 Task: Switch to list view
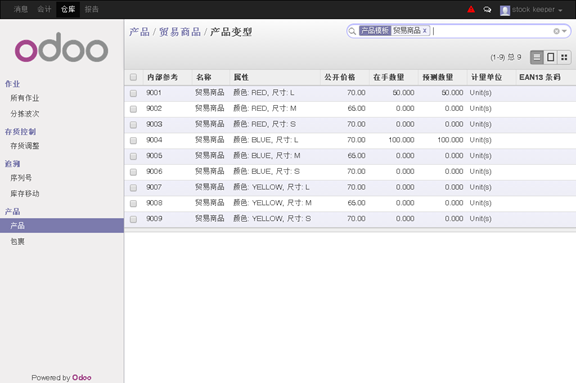coord(537,57)
